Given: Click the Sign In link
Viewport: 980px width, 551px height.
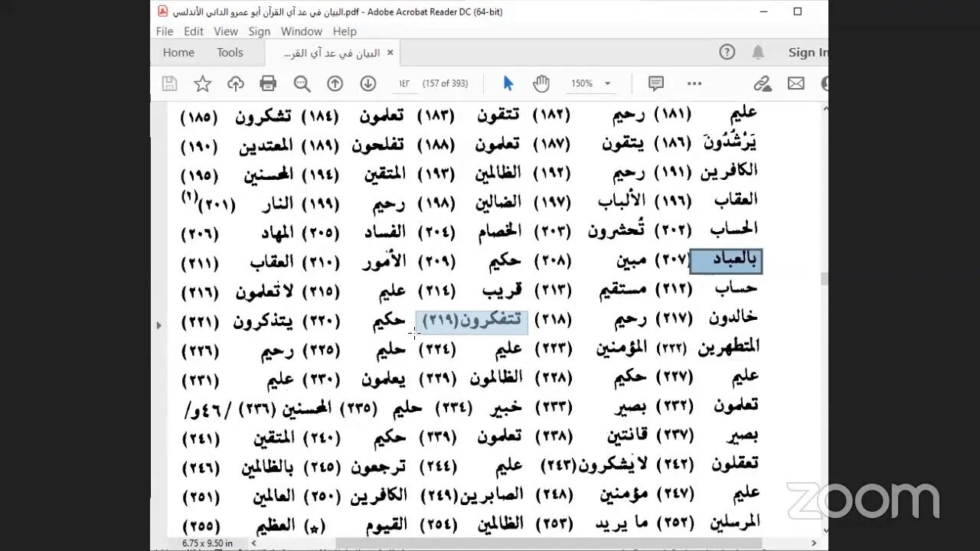Looking at the screenshot, I should tap(808, 52).
